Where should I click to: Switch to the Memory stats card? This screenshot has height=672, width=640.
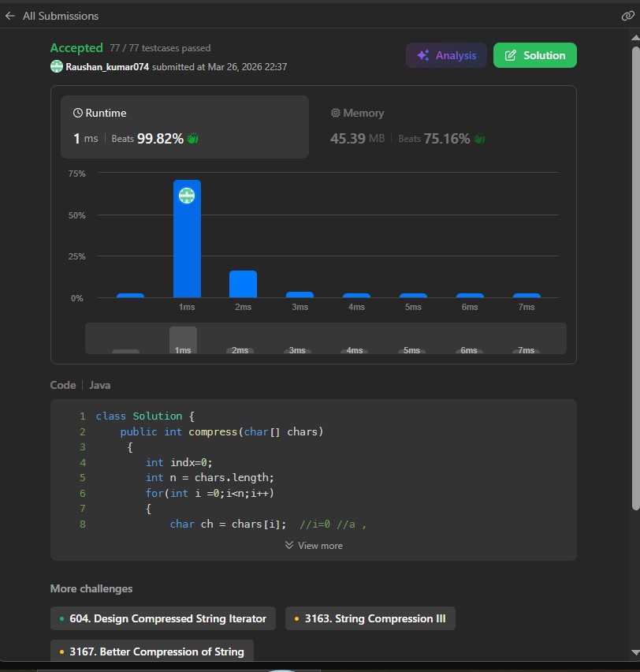coord(441,126)
